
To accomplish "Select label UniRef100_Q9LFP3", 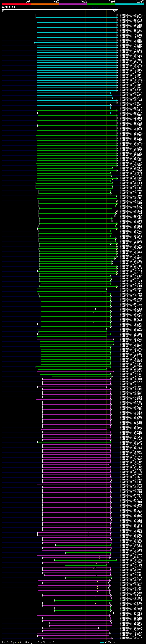I will (131, 58).
